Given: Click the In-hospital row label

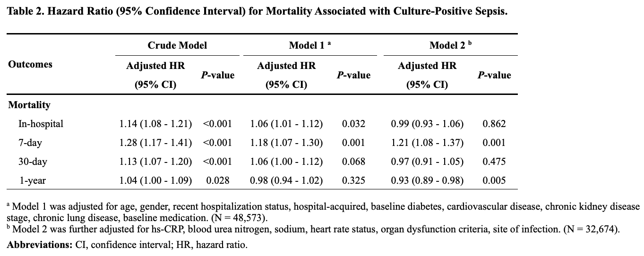Looking at the screenshot, I should pos(41,124).
